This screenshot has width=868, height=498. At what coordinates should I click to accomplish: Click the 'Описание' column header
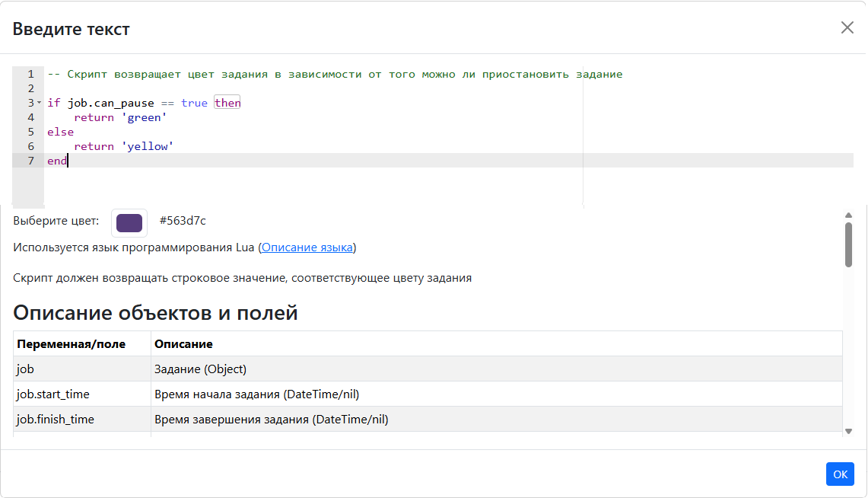[183, 344]
